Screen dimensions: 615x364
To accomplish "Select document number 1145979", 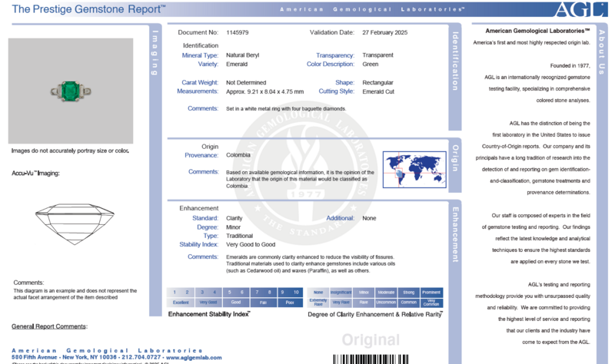I will pyautogui.click(x=238, y=32).
